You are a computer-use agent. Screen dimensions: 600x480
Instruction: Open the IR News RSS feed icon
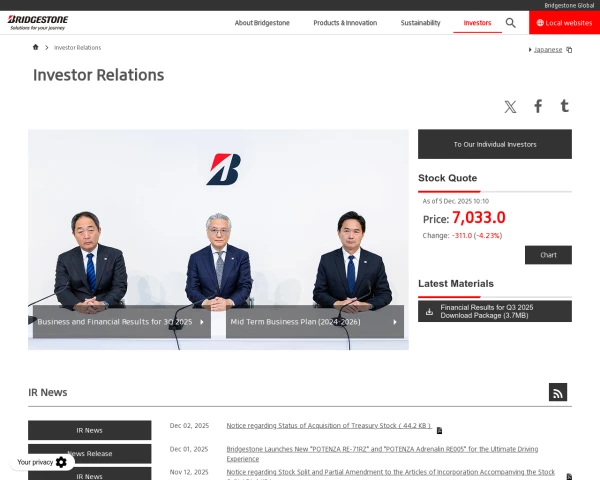click(558, 392)
